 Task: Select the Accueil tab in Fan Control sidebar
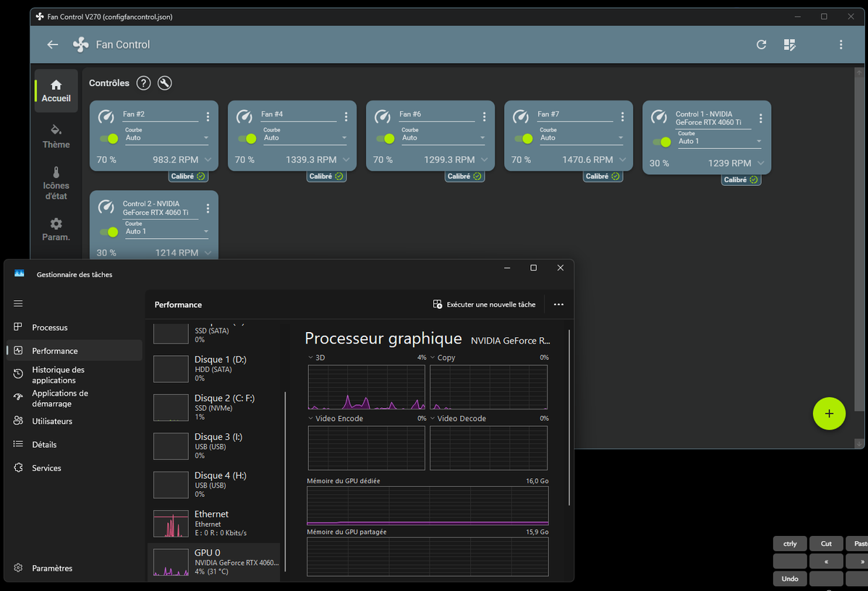(x=56, y=90)
